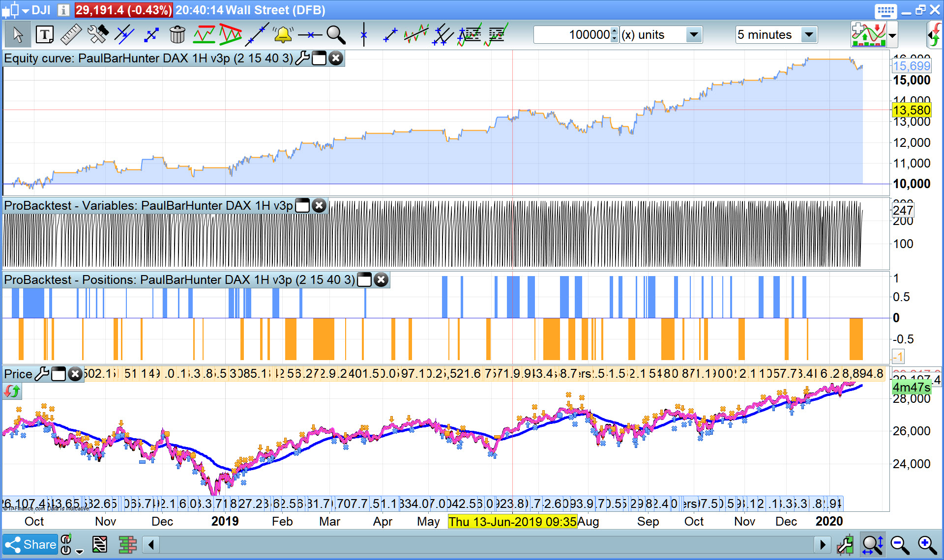Open the DJI instrument dropdown arrow

[x=26, y=11]
